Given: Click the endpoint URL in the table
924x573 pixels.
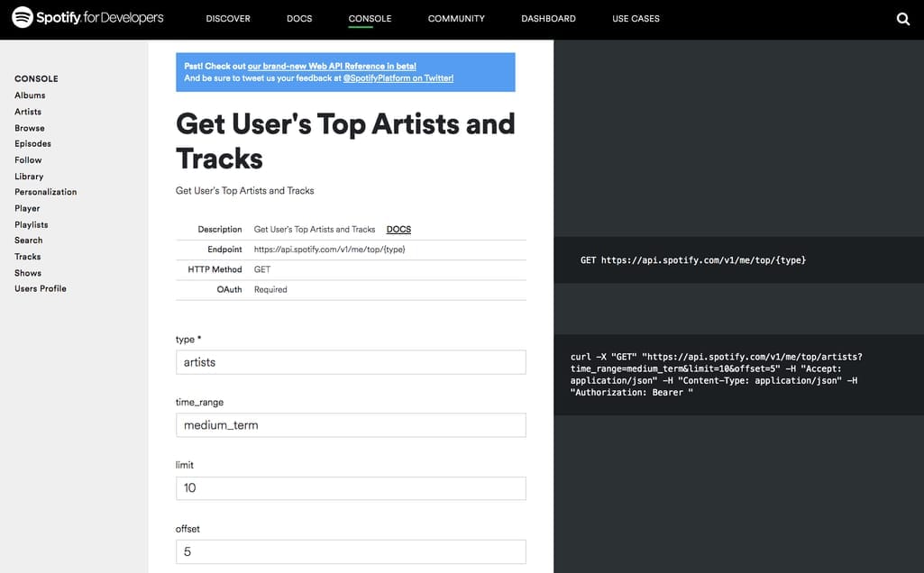Looking at the screenshot, I should click(x=329, y=249).
